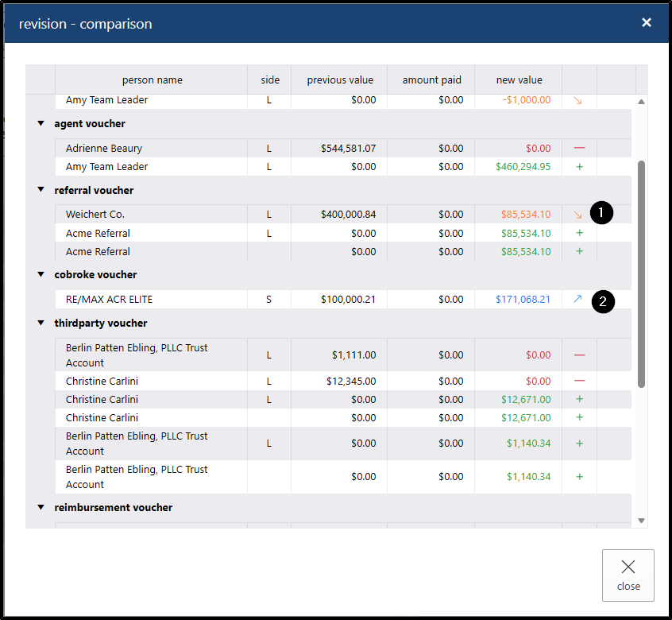Click the orange arrow beside -$1,000.00 value
Viewport: 672px width, 620px height.
[578, 101]
